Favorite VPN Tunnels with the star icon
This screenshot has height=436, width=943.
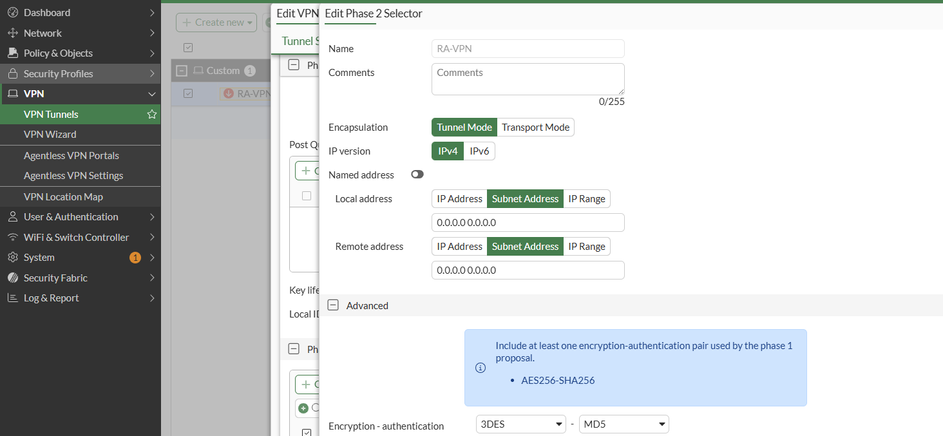pos(152,115)
